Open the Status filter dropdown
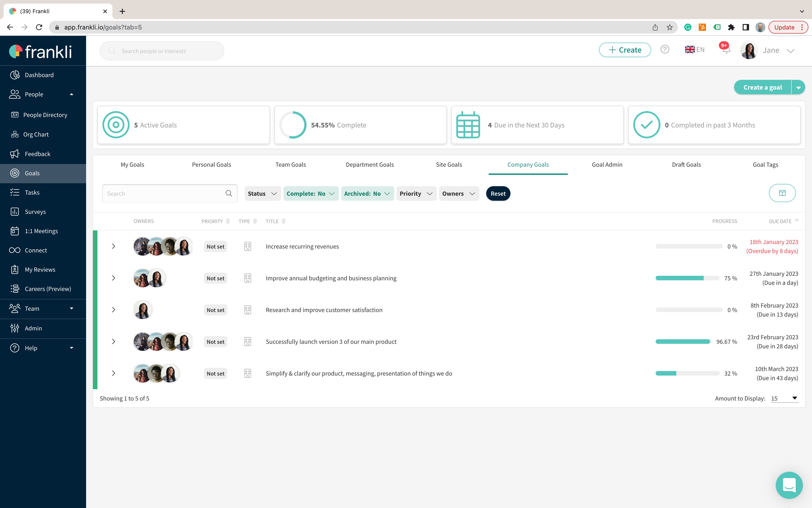 point(262,193)
